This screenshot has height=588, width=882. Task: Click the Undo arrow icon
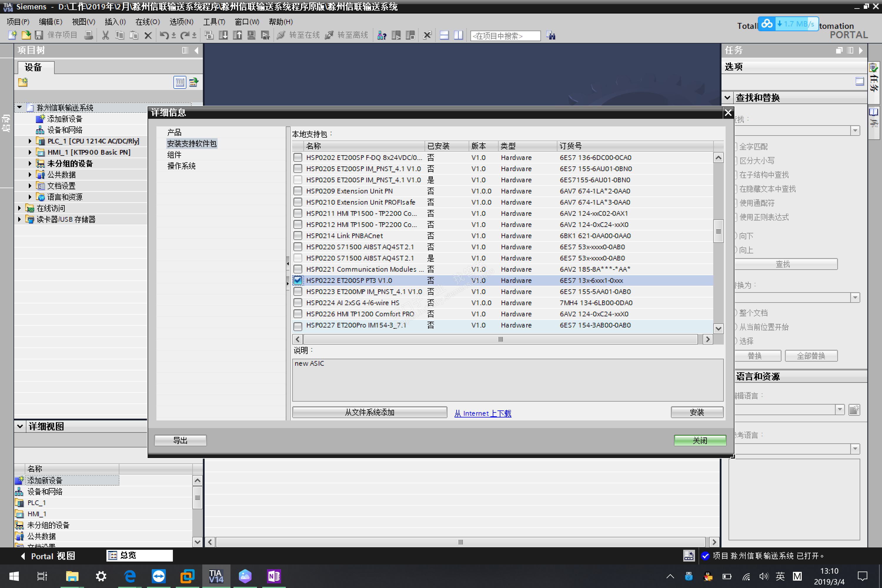[x=164, y=35]
